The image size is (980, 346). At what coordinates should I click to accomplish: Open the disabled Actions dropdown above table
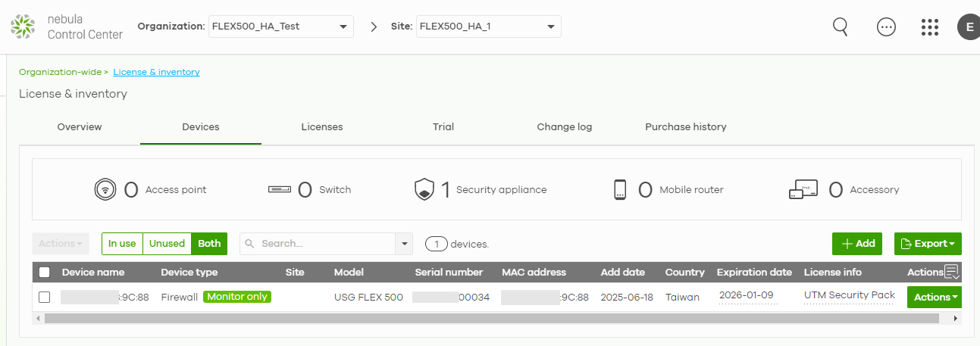[61, 244]
